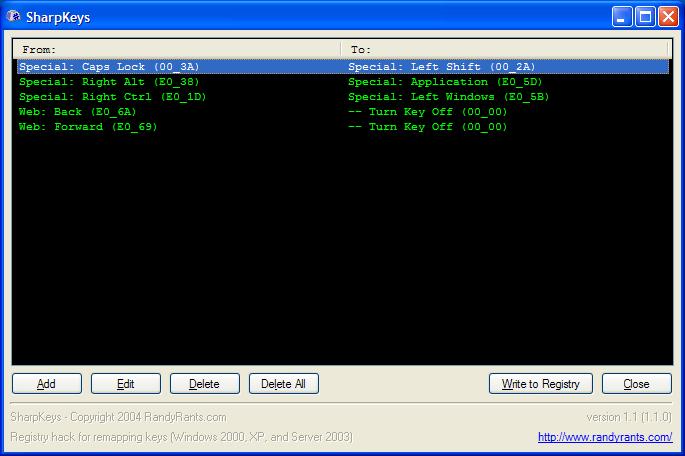The image size is (685, 456).
Task: Open Edit for the selected mapping
Action: pos(126,383)
